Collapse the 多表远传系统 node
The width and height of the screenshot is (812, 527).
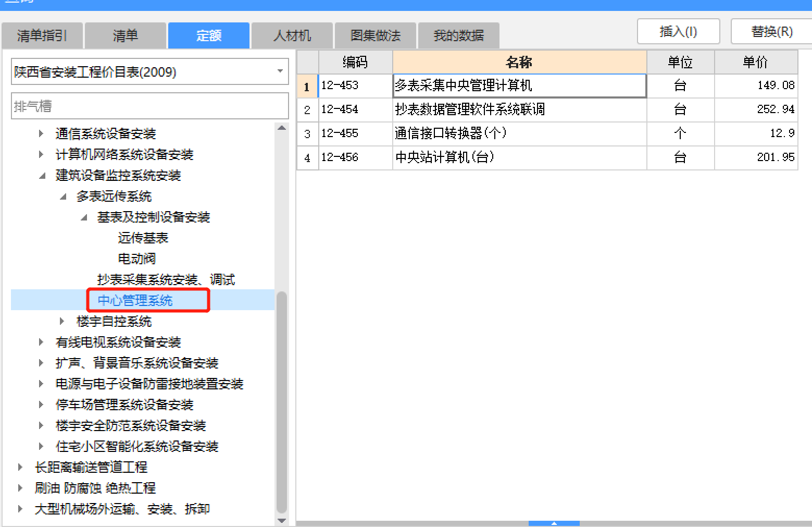click(x=63, y=197)
